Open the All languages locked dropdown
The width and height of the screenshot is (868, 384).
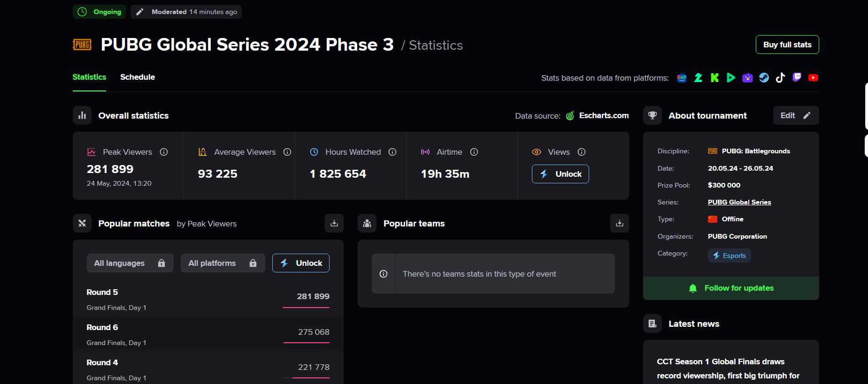(130, 263)
